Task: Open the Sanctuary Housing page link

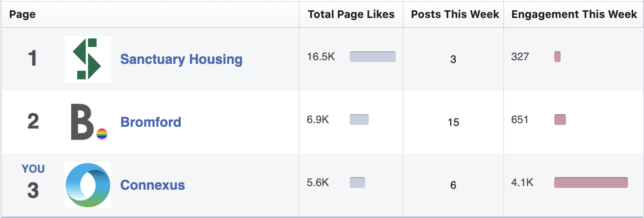Action: pyautogui.click(x=181, y=59)
